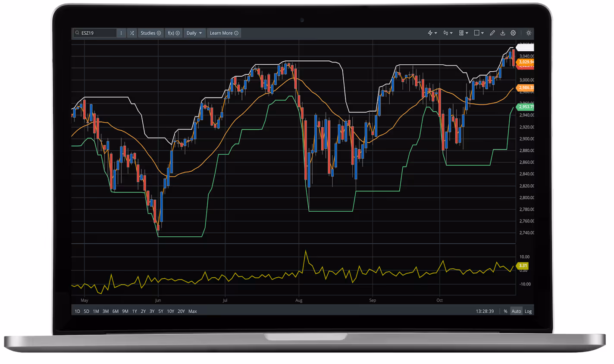This screenshot has width=614, height=364.
Task: Select the 9M time range
Action: coord(125,311)
